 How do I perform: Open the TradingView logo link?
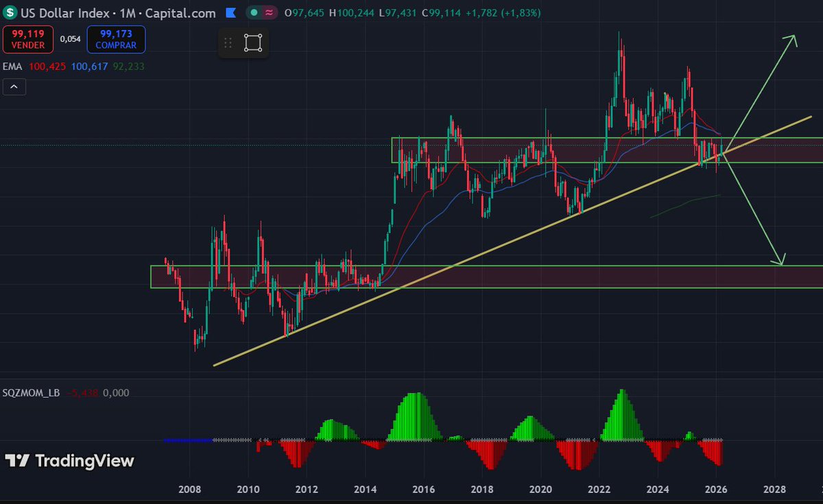click(x=69, y=461)
